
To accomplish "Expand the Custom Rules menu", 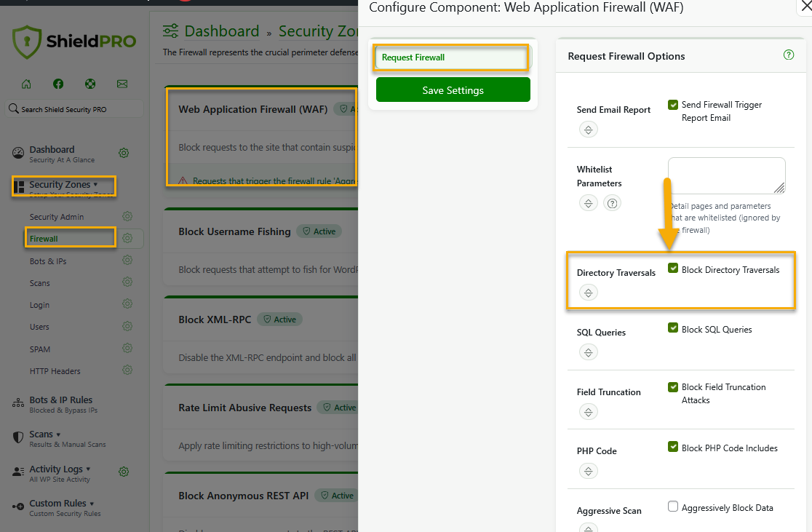I will coord(62,503).
